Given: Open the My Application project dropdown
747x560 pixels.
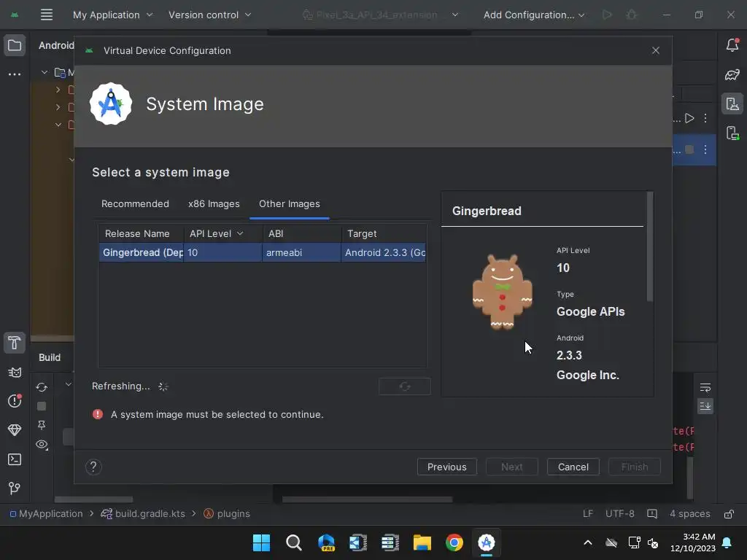Looking at the screenshot, I should 112,15.
